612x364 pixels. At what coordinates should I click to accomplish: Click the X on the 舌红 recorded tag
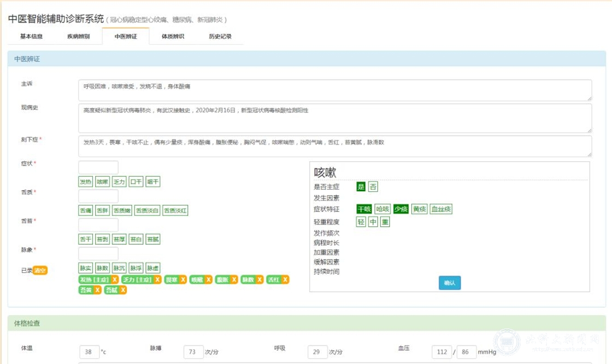[285, 280]
